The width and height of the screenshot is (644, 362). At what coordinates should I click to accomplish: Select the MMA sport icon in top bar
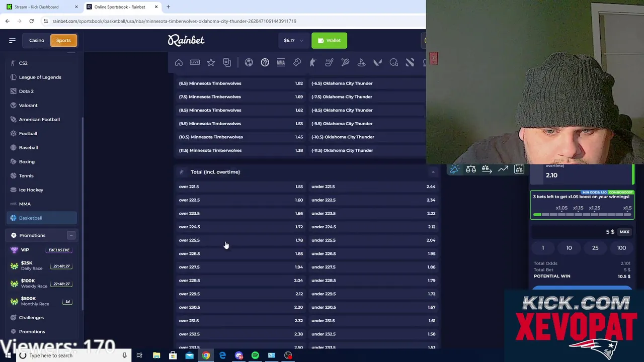[x=281, y=62]
